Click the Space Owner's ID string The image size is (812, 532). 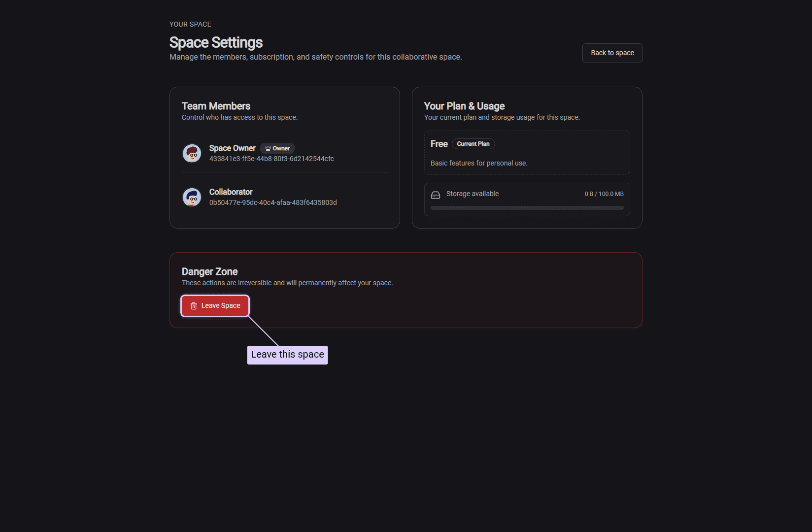271,159
